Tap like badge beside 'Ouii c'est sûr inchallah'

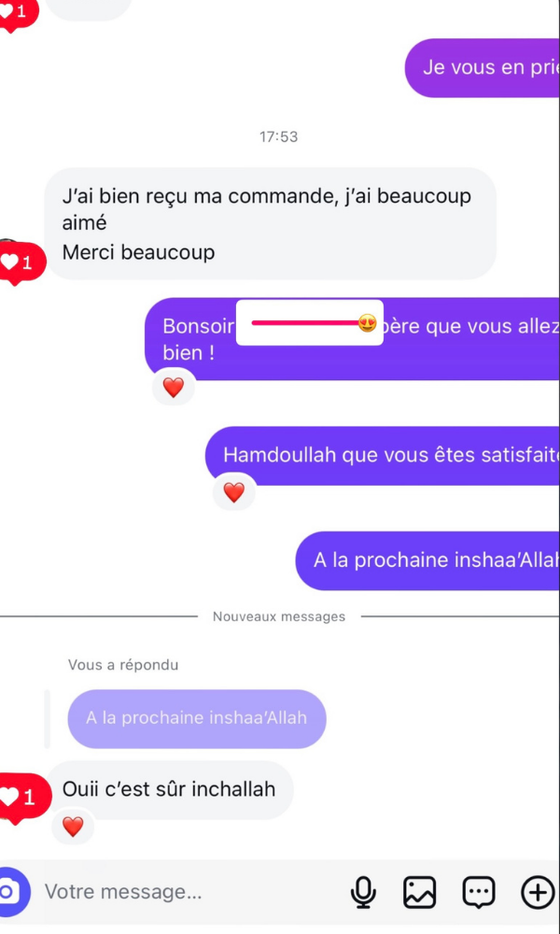coord(24,797)
